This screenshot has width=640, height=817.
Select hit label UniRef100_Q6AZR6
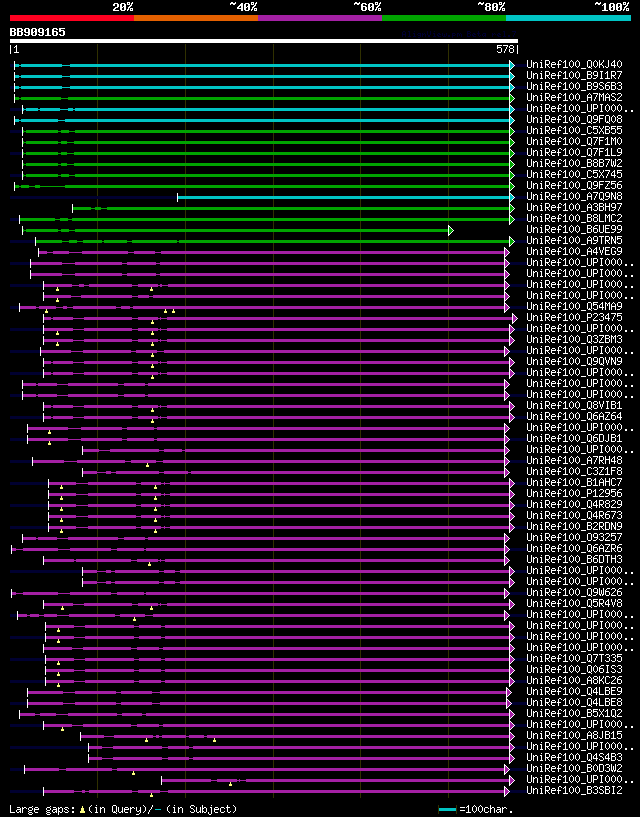(x=574, y=549)
